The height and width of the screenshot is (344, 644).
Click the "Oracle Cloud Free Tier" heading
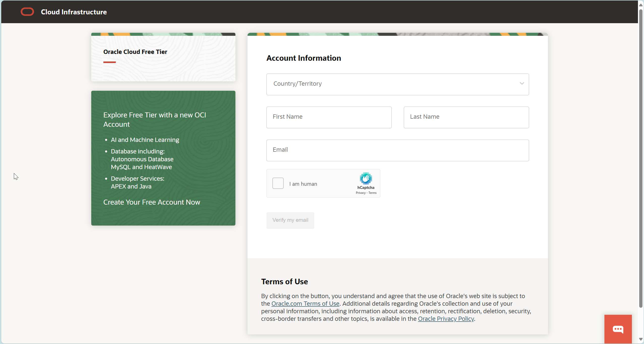(135, 52)
